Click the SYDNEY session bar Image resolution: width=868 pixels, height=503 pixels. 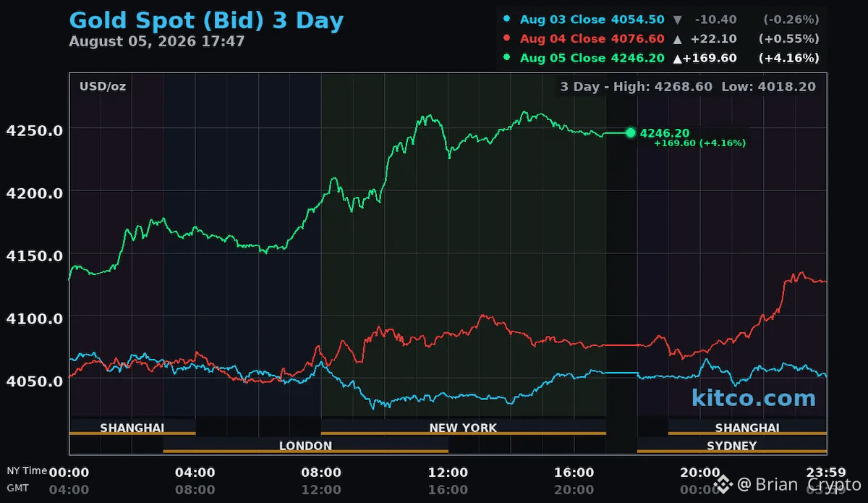click(x=731, y=446)
